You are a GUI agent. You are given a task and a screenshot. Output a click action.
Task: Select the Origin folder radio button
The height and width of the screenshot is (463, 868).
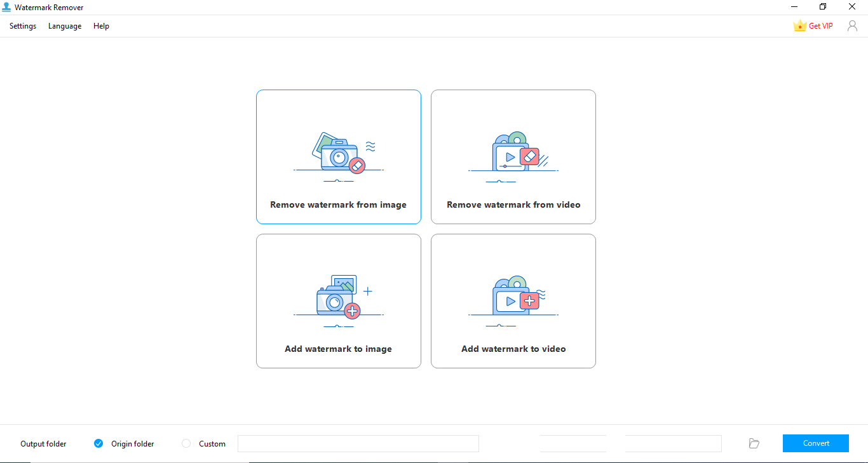98,443
